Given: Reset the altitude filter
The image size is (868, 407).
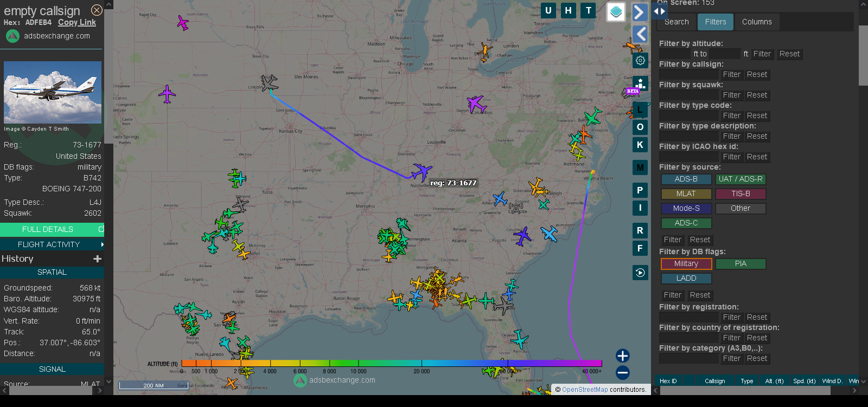Looking at the screenshot, I should (789, 54).
